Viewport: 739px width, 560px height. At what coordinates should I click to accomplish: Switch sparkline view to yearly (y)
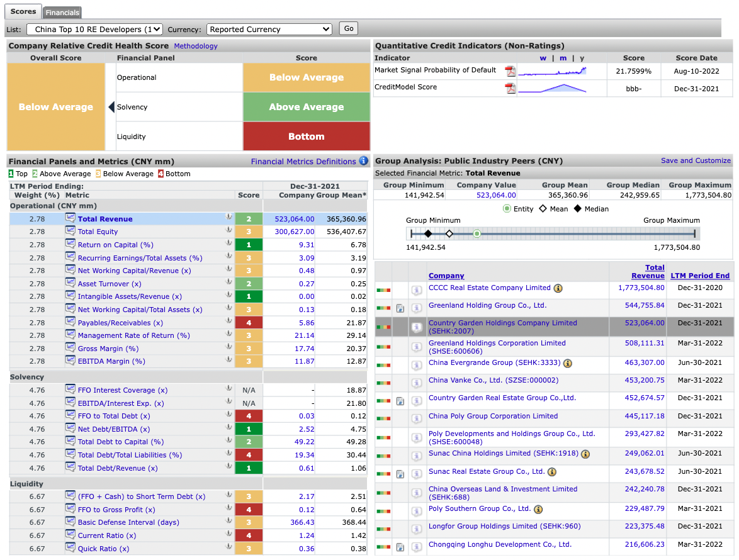tap(582, 58)
